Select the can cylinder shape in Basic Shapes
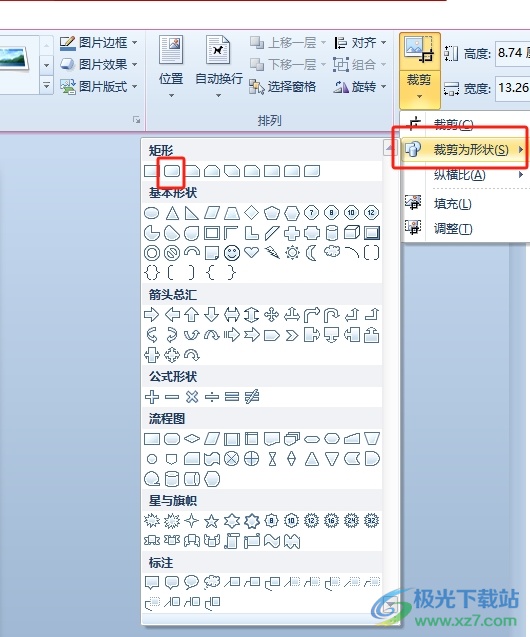530x637 pixels. (332, 233)
